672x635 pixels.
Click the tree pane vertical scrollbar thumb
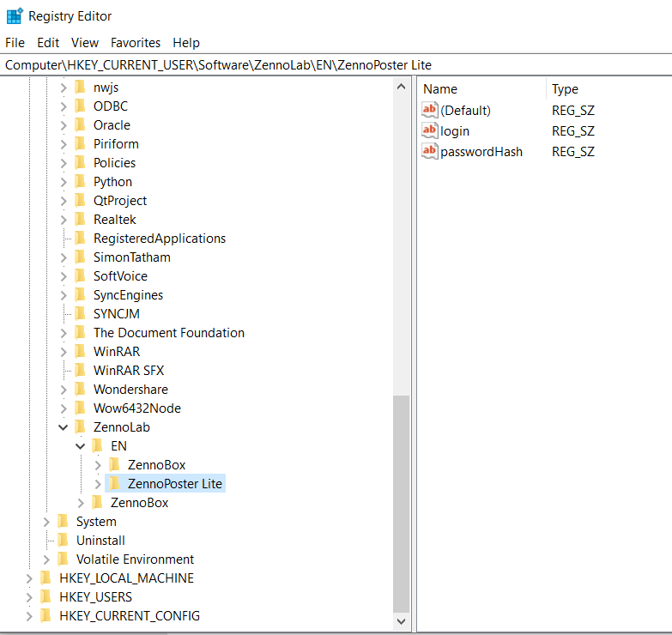[401, 504]
